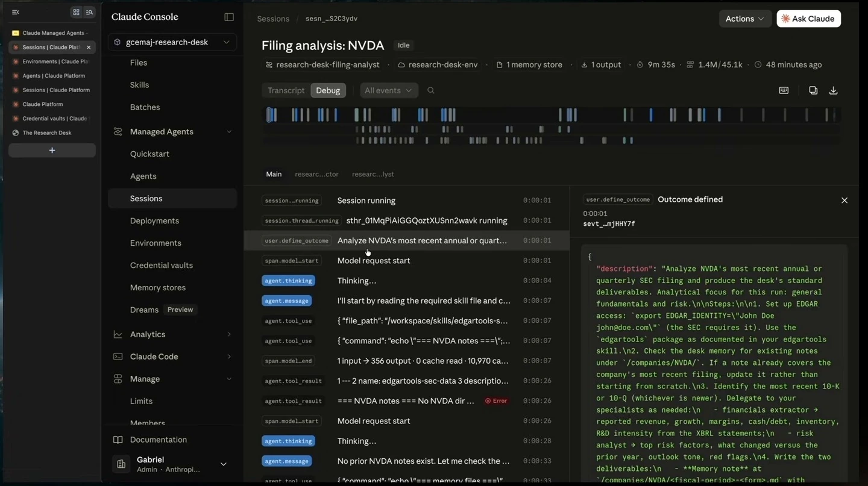Click the workspace cube icon beside gcemaj-research-desk
This screenshot has height=486, width=868.
point(118,42)
